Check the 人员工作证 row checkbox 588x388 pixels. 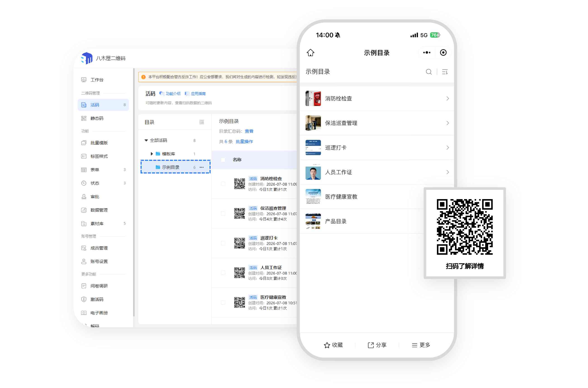tap(223, 273)
